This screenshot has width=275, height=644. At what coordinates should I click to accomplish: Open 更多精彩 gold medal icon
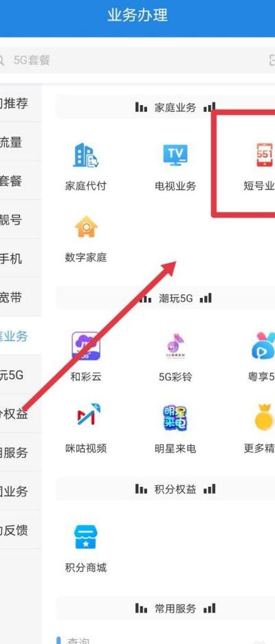pyautogui.click(x=264, y=417)
